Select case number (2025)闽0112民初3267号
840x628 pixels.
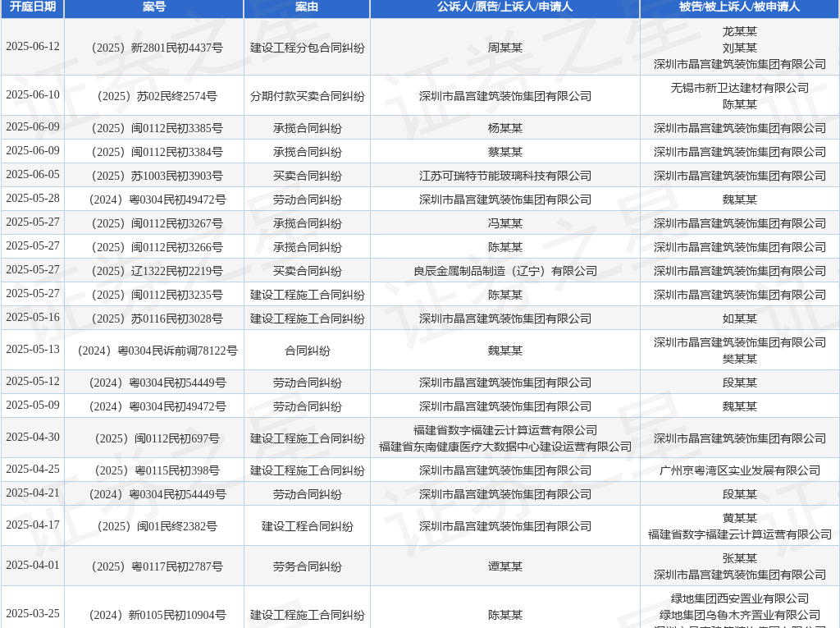pyautogui.click(x=154, y=223)
